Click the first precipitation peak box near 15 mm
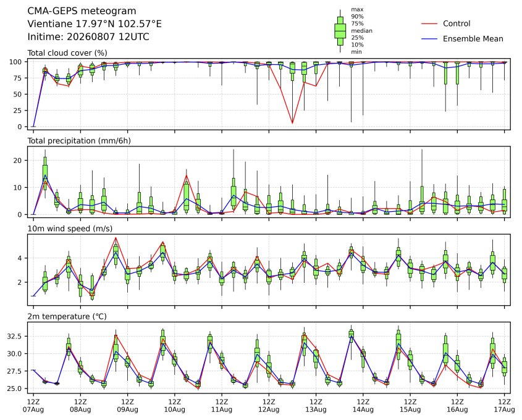The image size is (522, 420). (x=45, y=173)
